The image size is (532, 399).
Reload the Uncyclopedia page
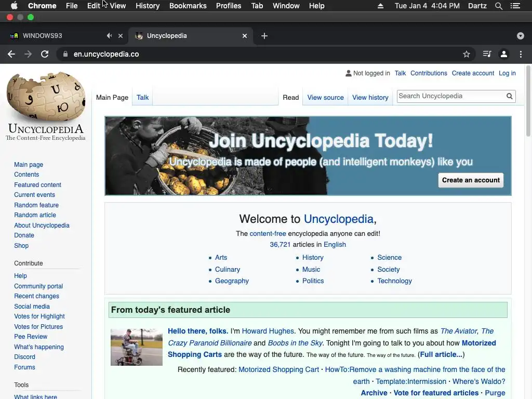pyautogui.click(x=45, y=54)
